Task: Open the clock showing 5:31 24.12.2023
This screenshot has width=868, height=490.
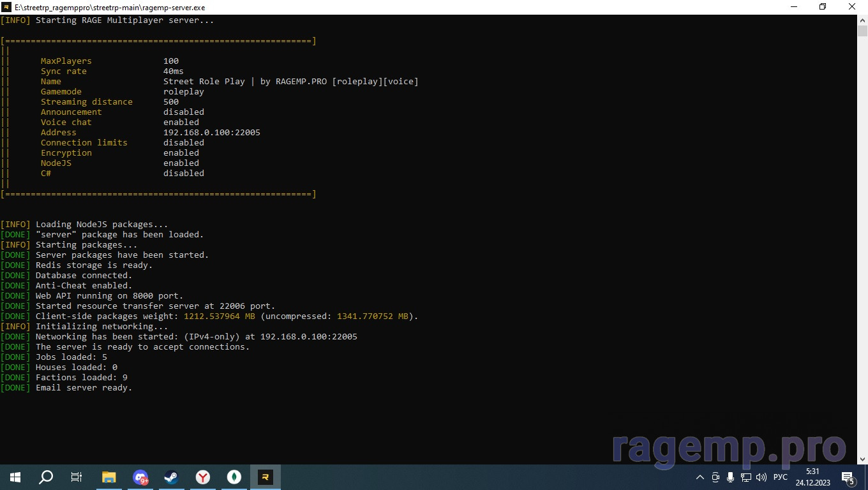Action: [812, 477]
